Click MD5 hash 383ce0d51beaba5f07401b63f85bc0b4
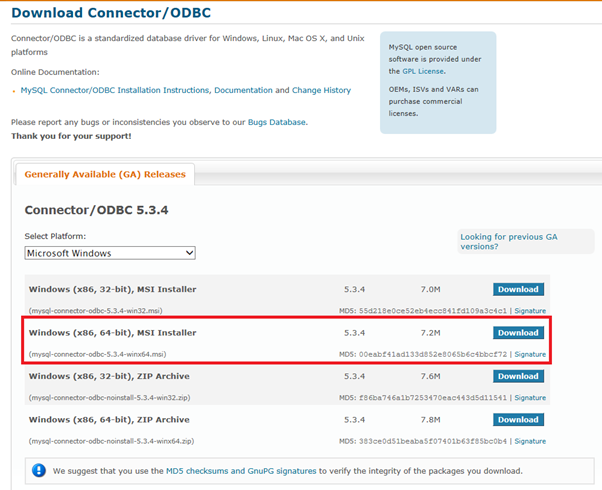 coord(433,441)
